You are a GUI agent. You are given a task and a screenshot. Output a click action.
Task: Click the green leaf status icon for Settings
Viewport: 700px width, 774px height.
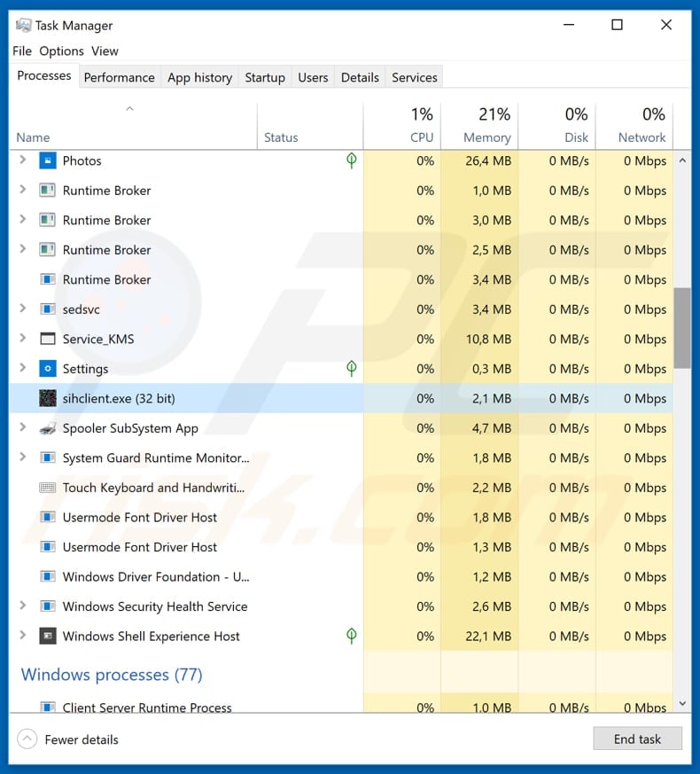click(351, 368)
